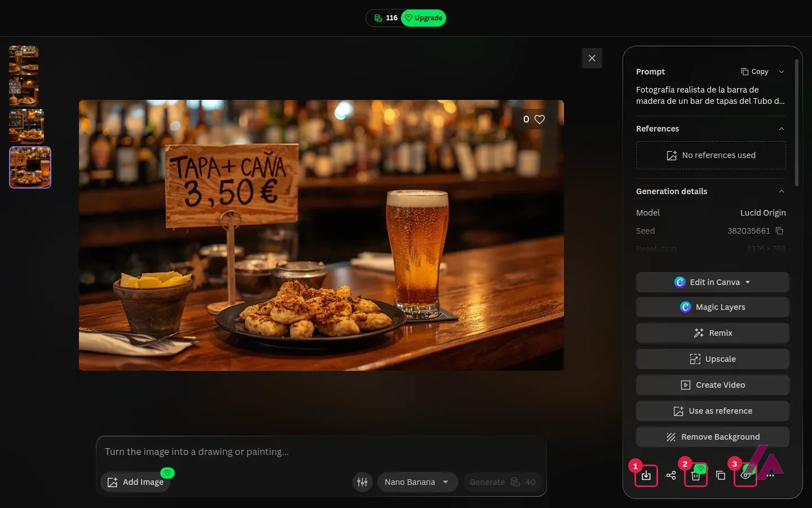Select the first thumbnail in the strip
The width and height of the screenshot is (812, 508).
[x=24, y=60]
